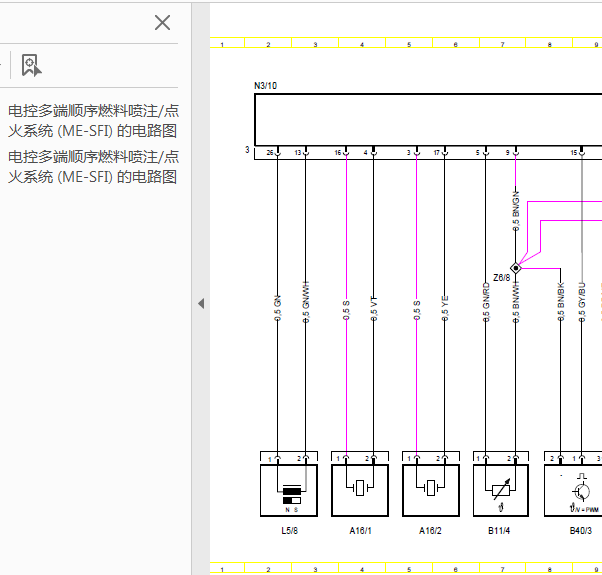The width and height of the screenshot is (602, 575).
Task: Click connector pin 16 on N3/10
Action: (338, 152)
